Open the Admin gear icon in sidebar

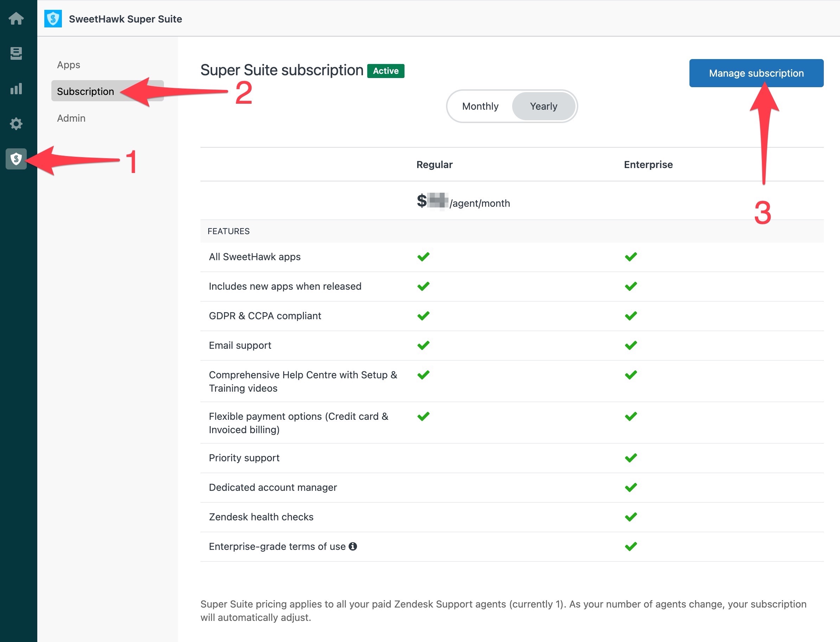[16, 123]
